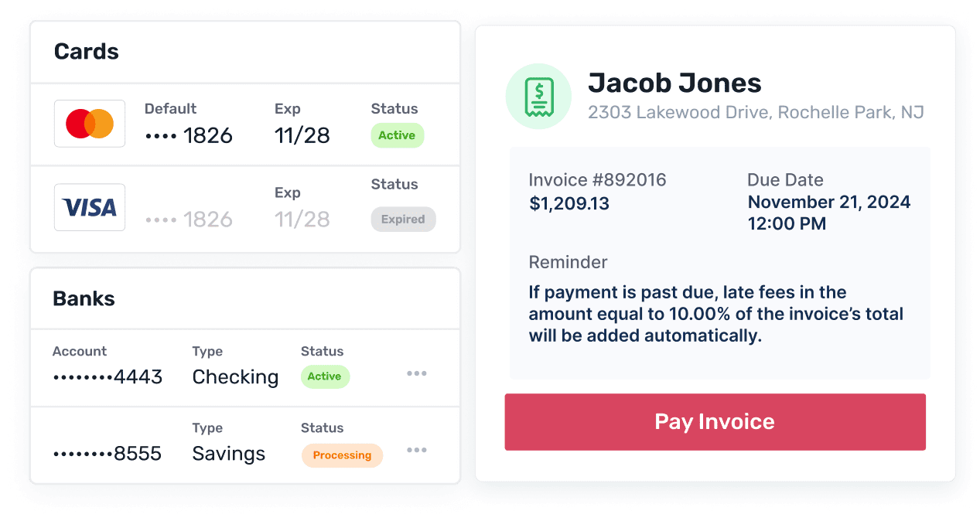Screen dimensions: 980x521
Task: Open options menu for savings account 8555
Action: tap(417, 450)
